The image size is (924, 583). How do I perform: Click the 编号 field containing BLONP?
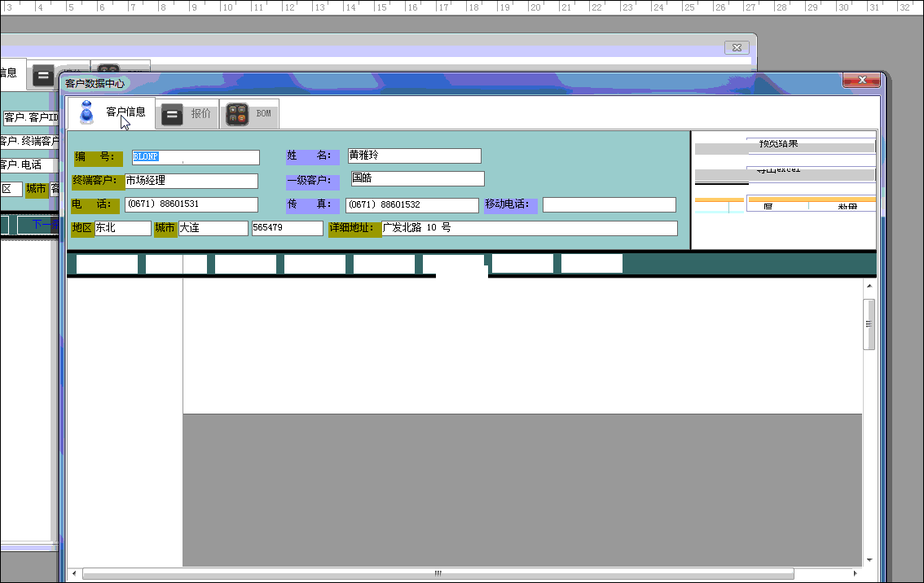(196, 157)
